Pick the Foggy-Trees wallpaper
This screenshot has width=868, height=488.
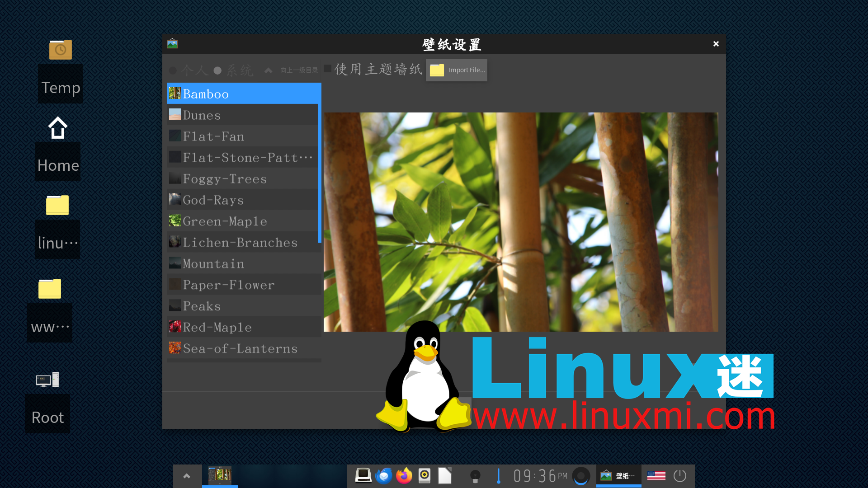coord(242,178)
